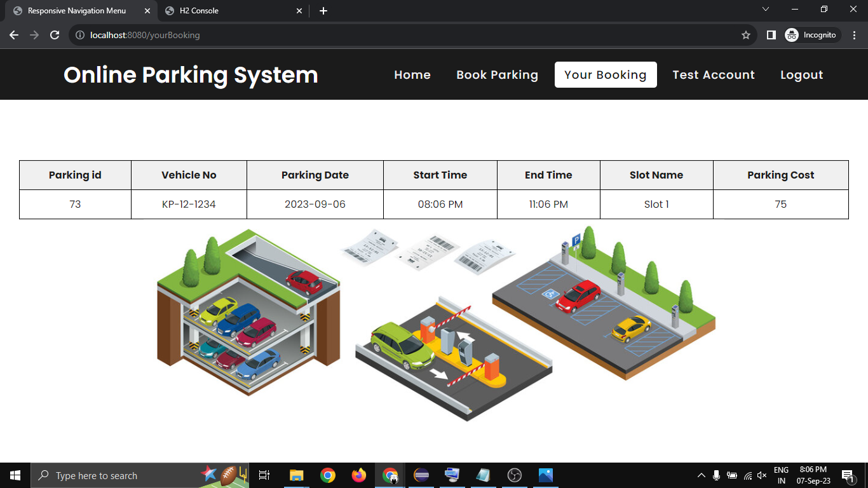The image size is (868, 488).
Task: Launch Firefox from the taskbar
Action: click(359, 475)
